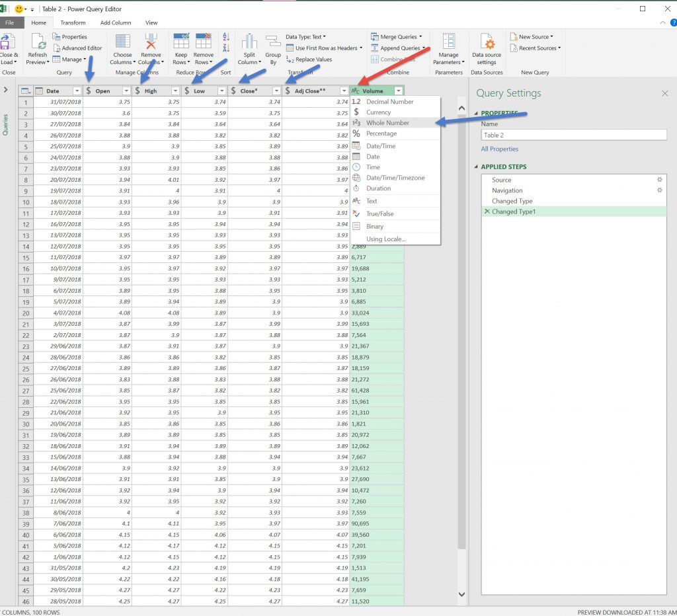This screenshot has height=616, width=677.
Task: Click the Volume column data type icon
Action: pyautogui.click(x=356, y=91)
